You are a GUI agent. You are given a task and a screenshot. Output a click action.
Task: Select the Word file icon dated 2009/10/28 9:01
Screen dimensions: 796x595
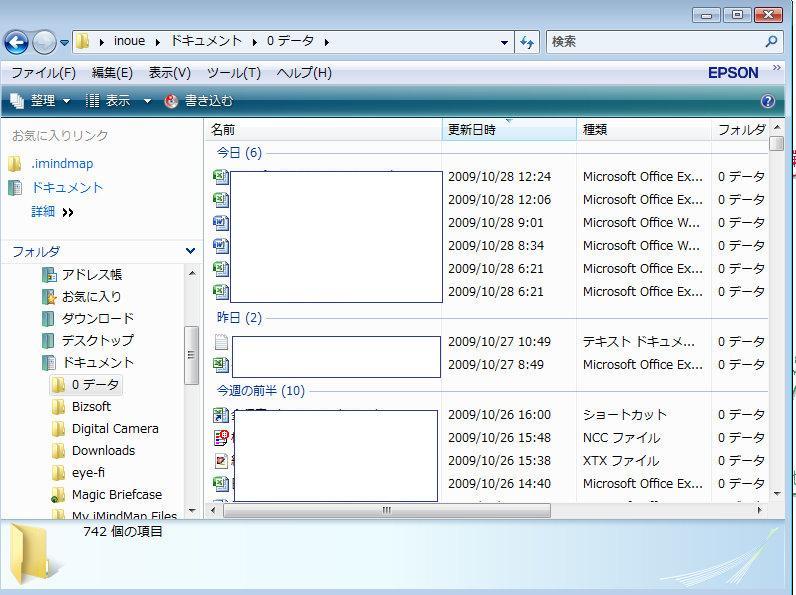221,223
